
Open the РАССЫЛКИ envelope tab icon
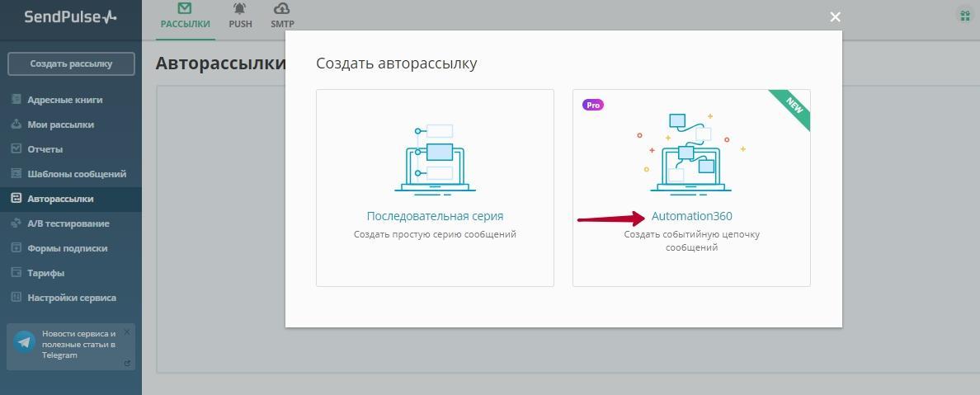(185, 9)
